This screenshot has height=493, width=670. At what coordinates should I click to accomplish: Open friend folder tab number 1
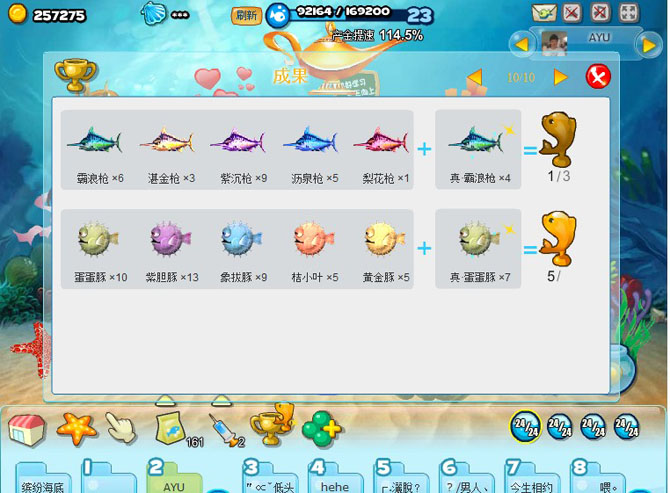pyautogui.click(x=109, y=477)
